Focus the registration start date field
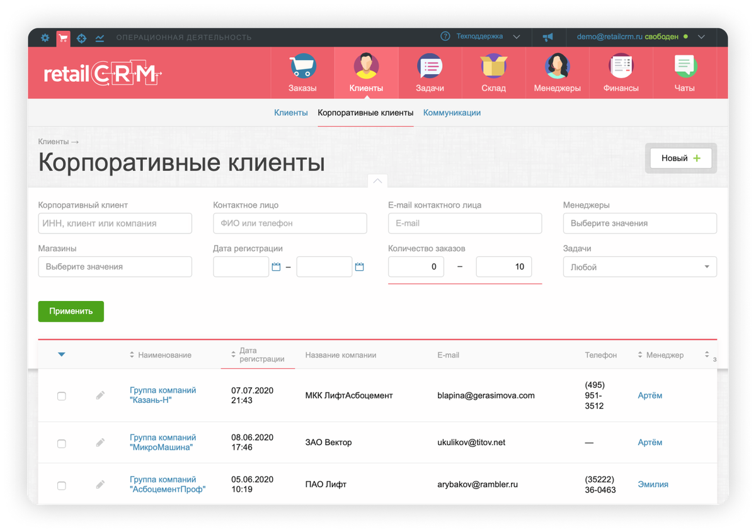This screenshot has height=532, width=756. 241,267
